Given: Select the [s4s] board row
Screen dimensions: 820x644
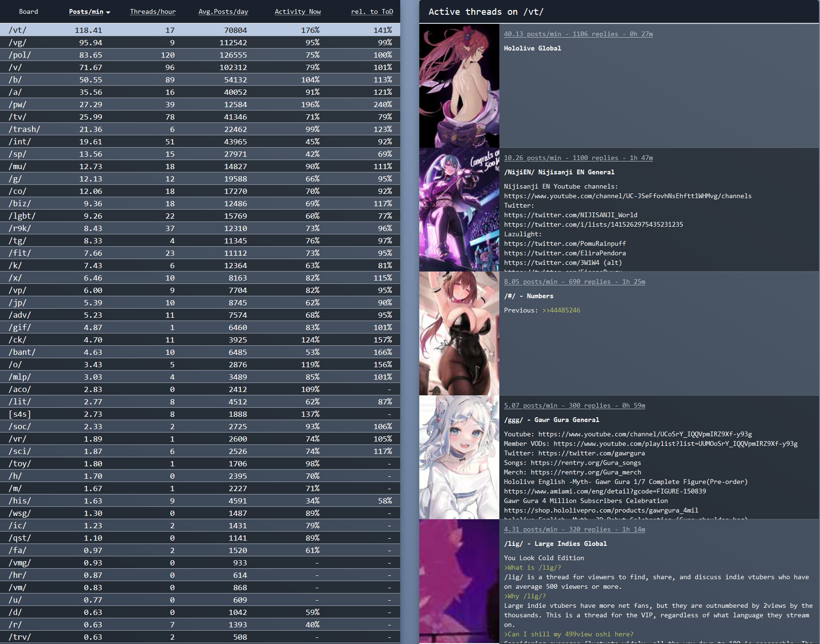Looking at the screenshot, I should click(x=200, y=414).
